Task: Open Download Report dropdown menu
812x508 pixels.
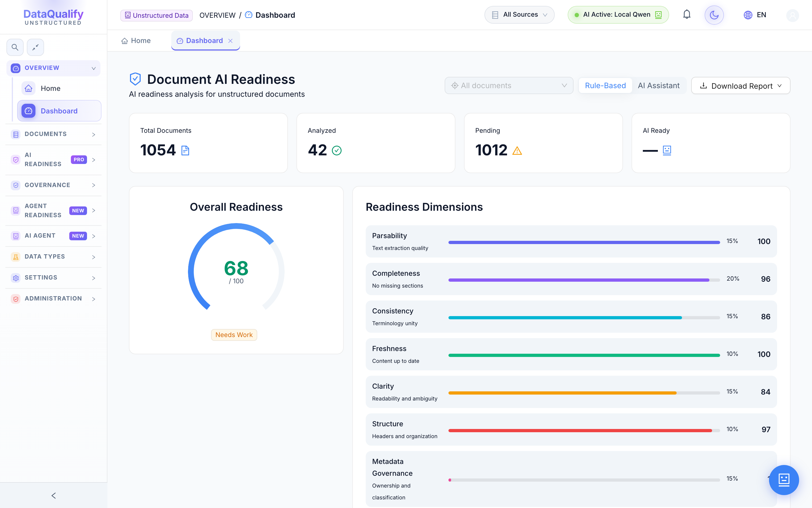Action: pos(741,86)
